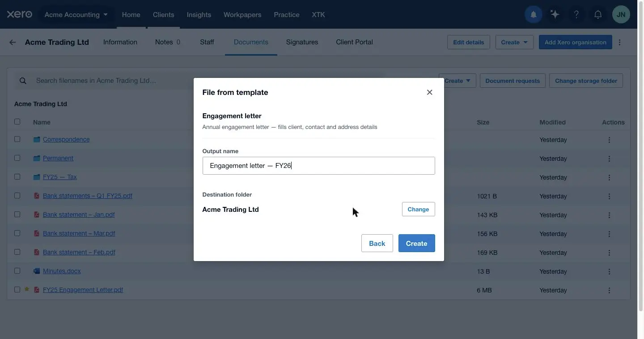Click the back arrow beside Acme Trading Ltd

coord(13,42)
